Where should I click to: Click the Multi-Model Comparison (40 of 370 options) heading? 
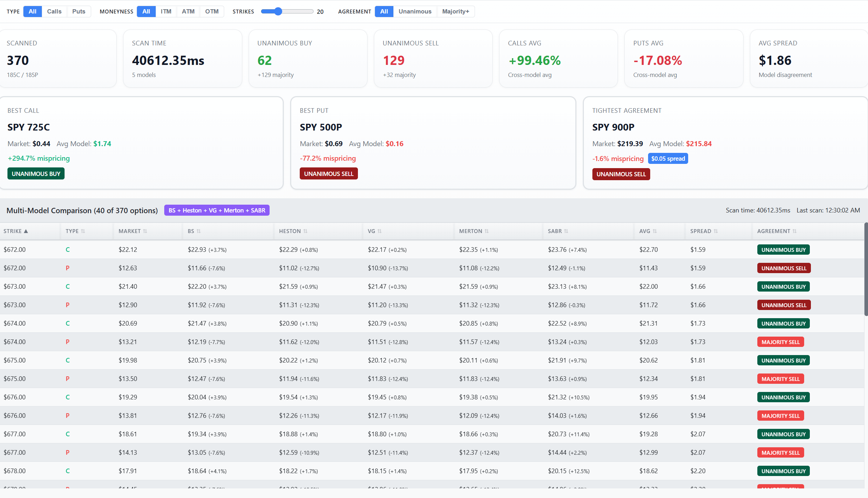click(82, 210)
